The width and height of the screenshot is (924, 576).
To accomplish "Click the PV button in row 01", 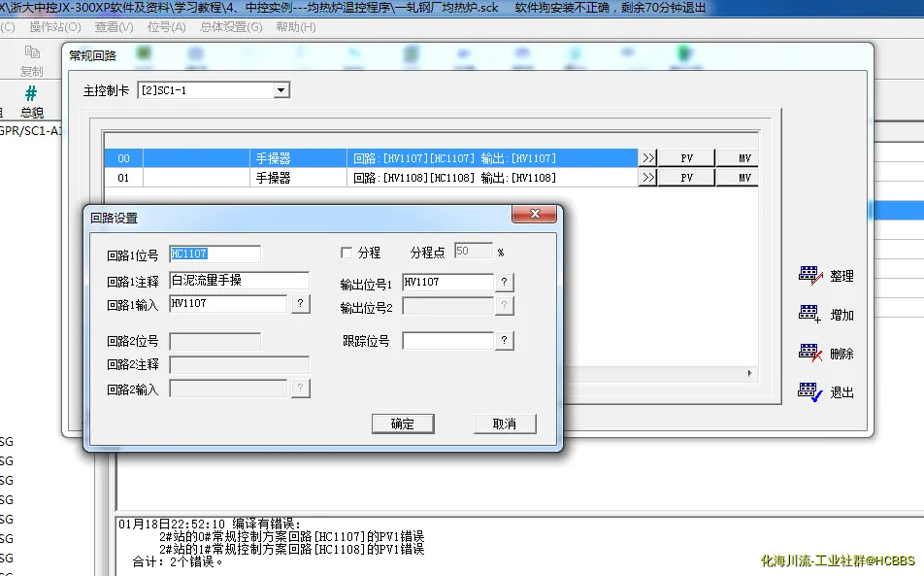I will pos(686,178).
